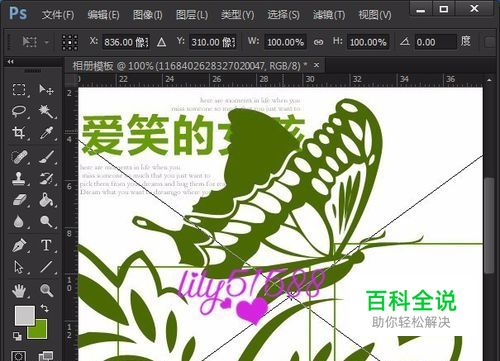Open the 视图(V) menu
The image size is (500, 361).
(375, 15)
